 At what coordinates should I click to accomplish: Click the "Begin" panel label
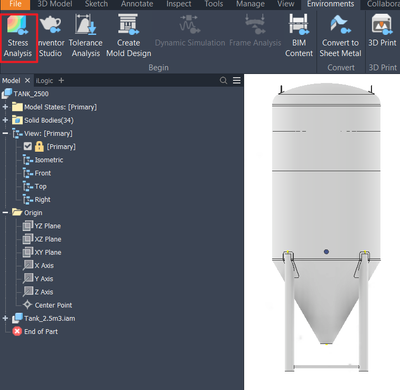[x=158, y=68]
